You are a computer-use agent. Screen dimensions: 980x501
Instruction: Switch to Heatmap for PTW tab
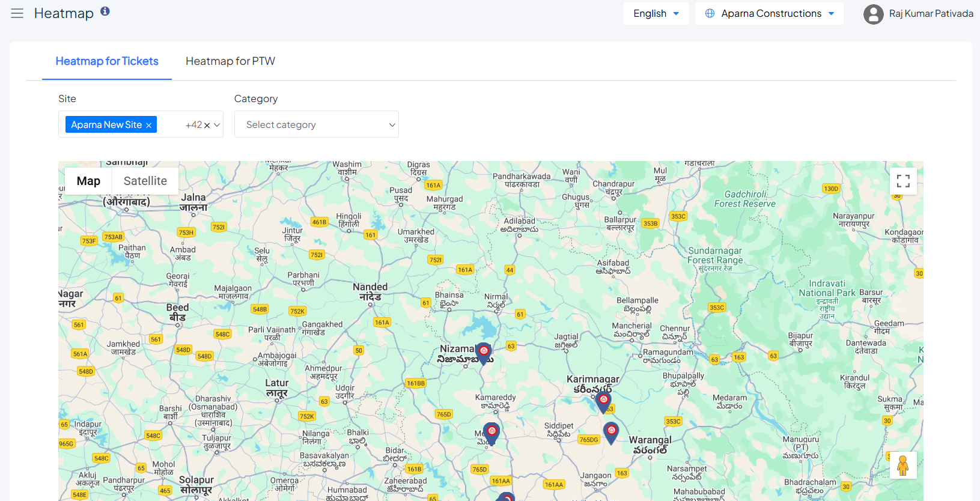coord(230,61)
